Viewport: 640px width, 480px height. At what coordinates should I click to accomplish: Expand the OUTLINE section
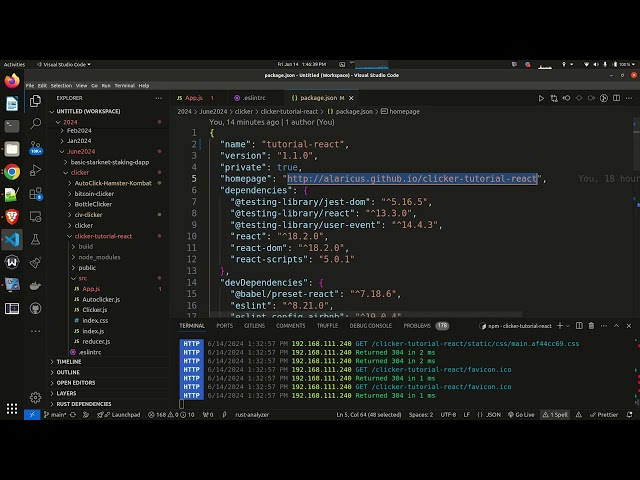coord(68,372)
